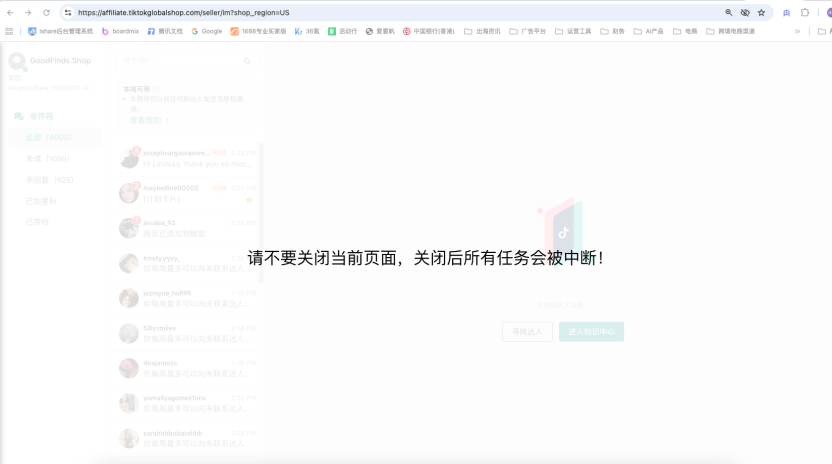Image resolution: width=832 pixels, height=464 pixels.
Task: Click the GoodFinds.Shop avatar icon
Action: [x=16, y=63]
